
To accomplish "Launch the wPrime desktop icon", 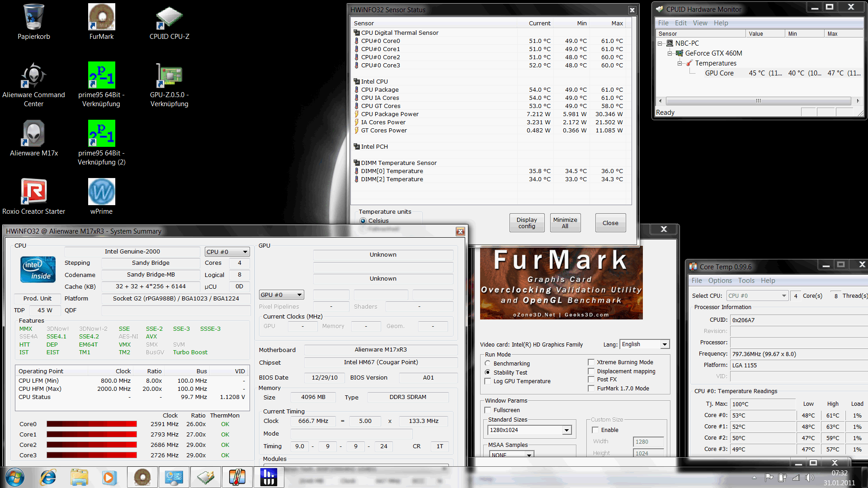I will [101, 192].
